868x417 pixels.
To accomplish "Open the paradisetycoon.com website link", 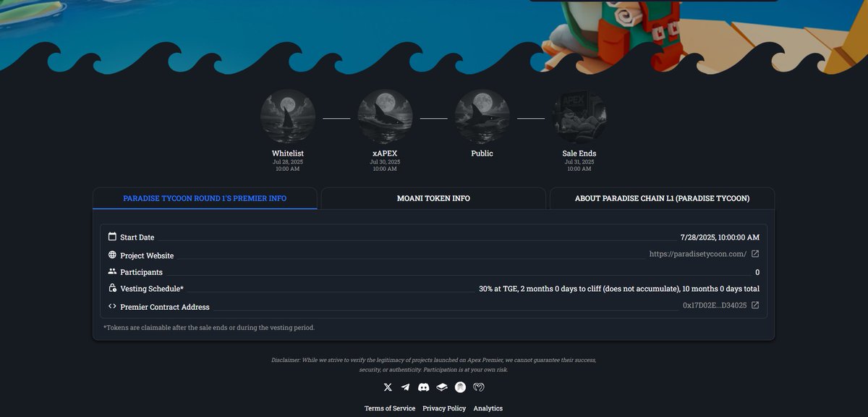I will (697, 253).
